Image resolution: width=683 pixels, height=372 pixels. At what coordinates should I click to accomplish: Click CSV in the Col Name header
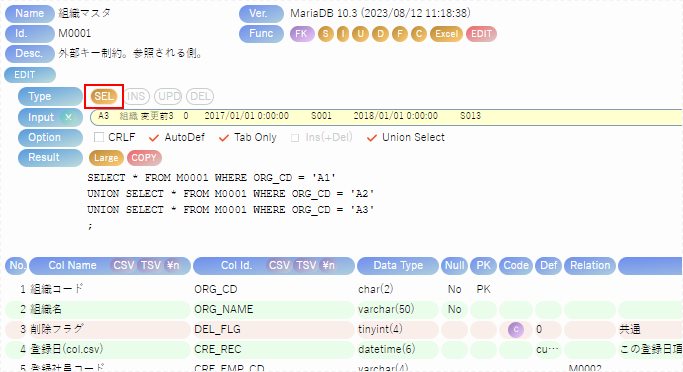pyautogui.click(x=124, y=265)
